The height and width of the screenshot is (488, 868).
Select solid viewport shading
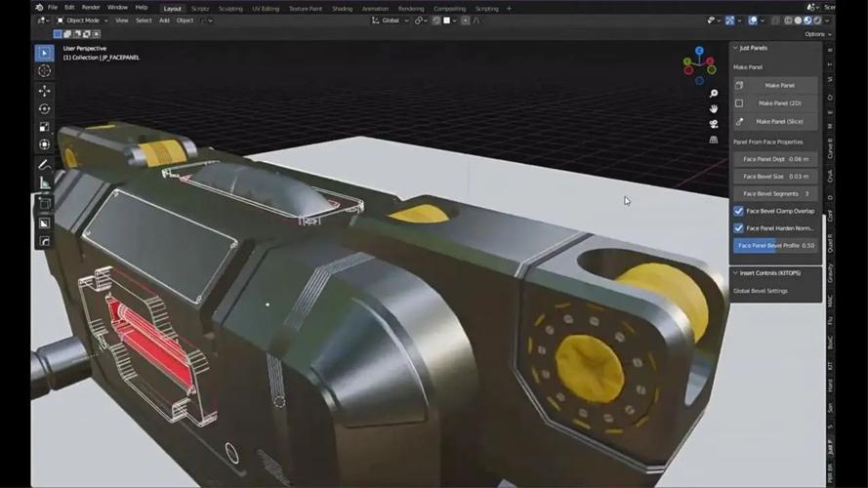pyautogui.click(x=798, y=20)
